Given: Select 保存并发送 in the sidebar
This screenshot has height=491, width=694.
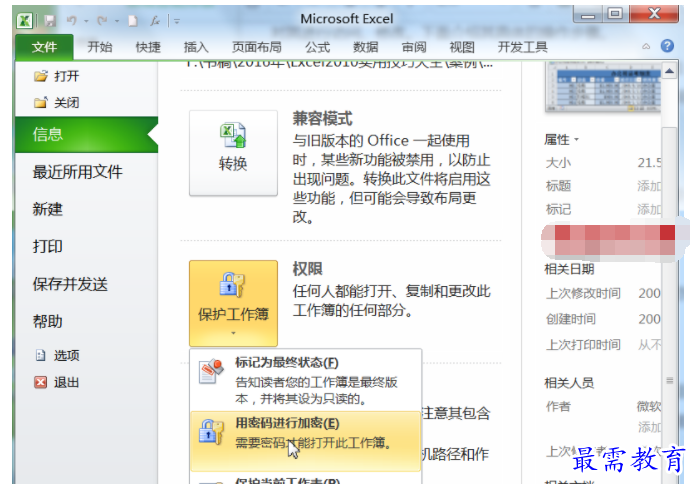Looking at the screenshot, I should (x=70, y=284).
